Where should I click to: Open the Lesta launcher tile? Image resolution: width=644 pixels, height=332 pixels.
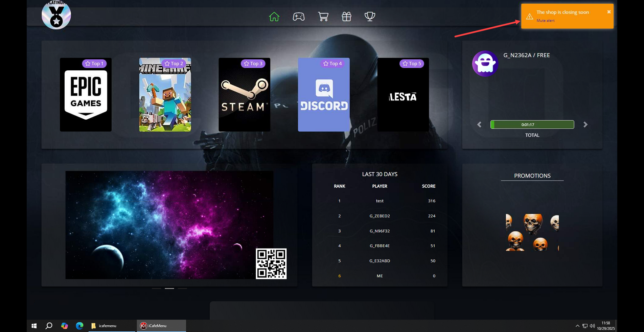click(x=403, y=95)
